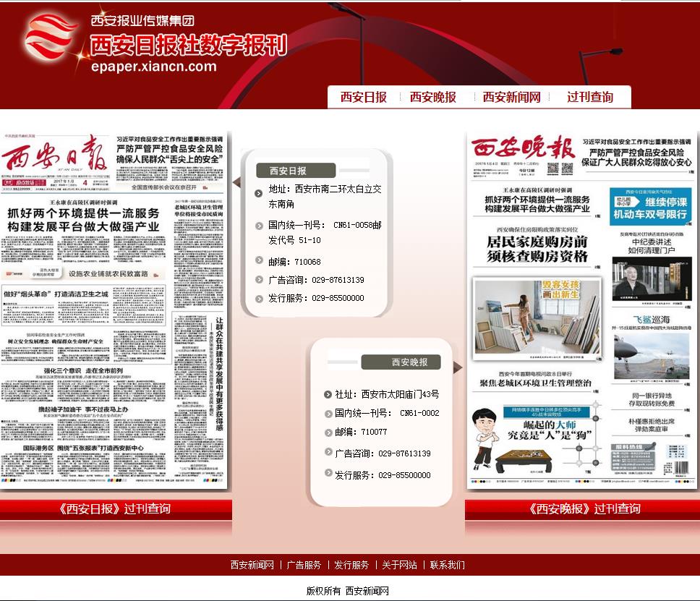Click the QR codes under 西安晚报 masthead
The image size is (700, 601).
[560, 169]
